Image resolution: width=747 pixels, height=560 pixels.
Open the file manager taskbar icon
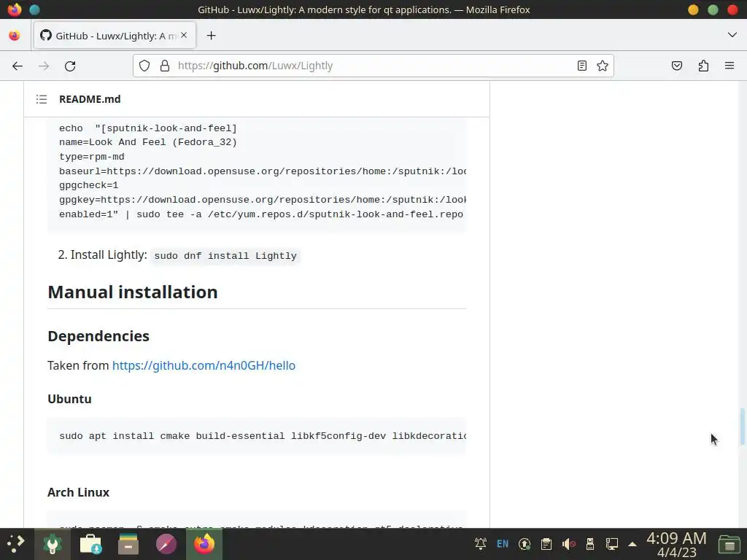(x=128, y=544)
